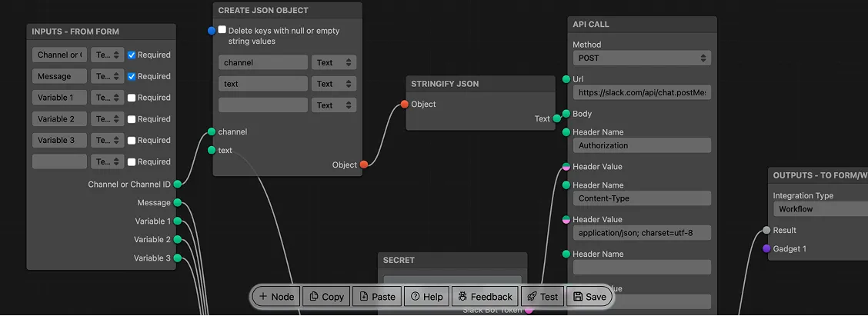Open the POST Method dropdown
Image resolution: width=868 pixels, height=316 pixels.
[642, 58]
